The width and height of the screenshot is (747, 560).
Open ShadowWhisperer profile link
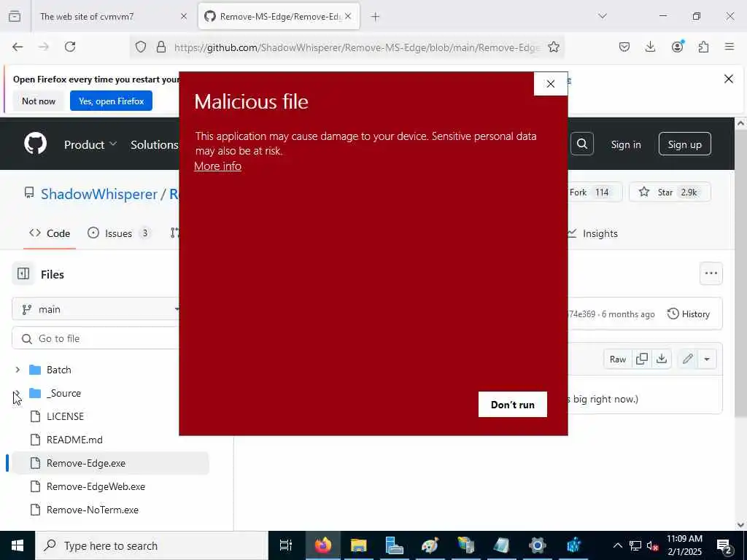point(99,194)
